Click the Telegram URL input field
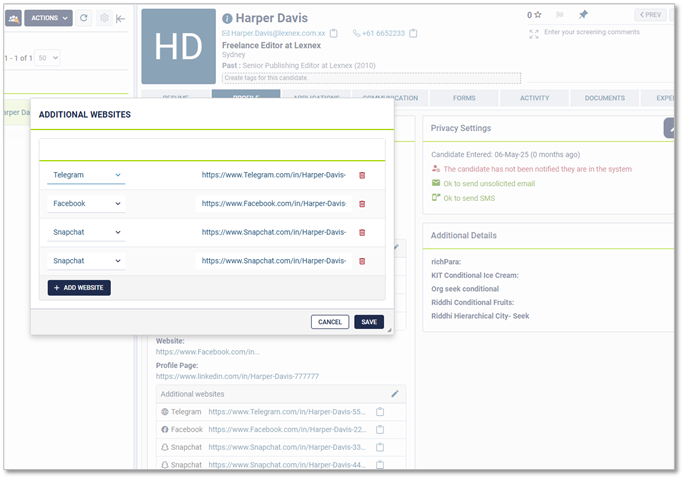 (x=274, y=175)
